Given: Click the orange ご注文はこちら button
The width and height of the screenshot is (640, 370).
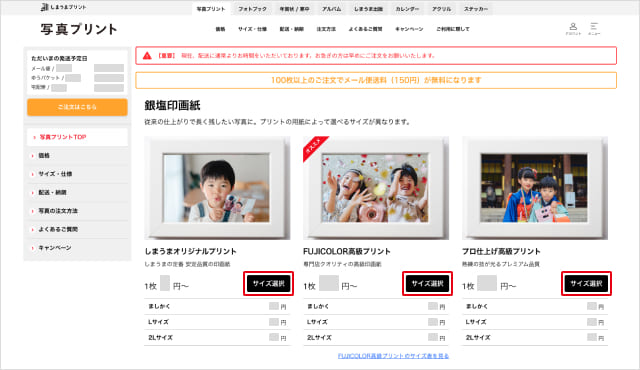Looking at the screenshot, I should (x=77, y=107).
